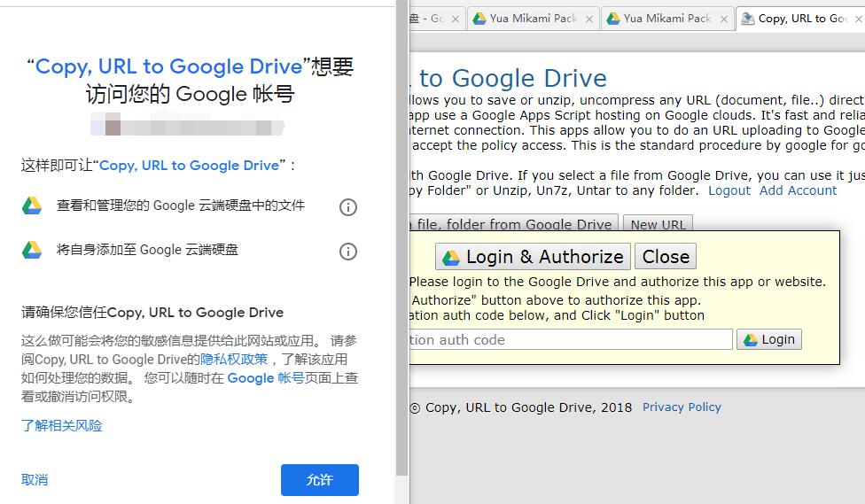865x504 pixels.
Task: Click the blurred account email under the title
Action: pos(188,125)
